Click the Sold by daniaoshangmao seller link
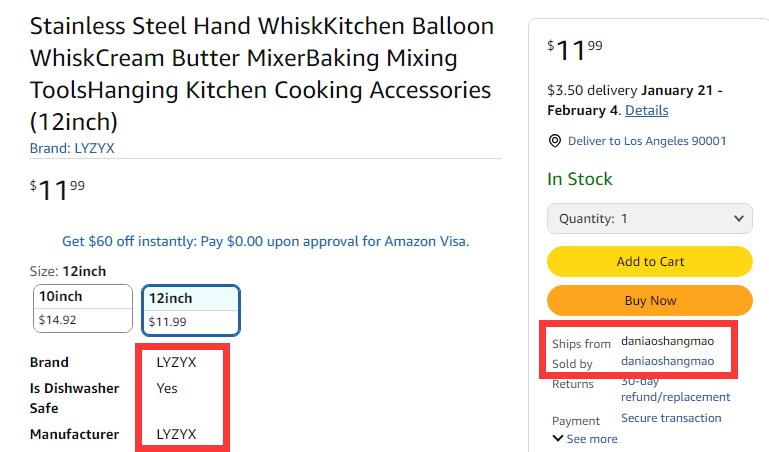Screen dimensions: 769x452 (x=667, y=361)
